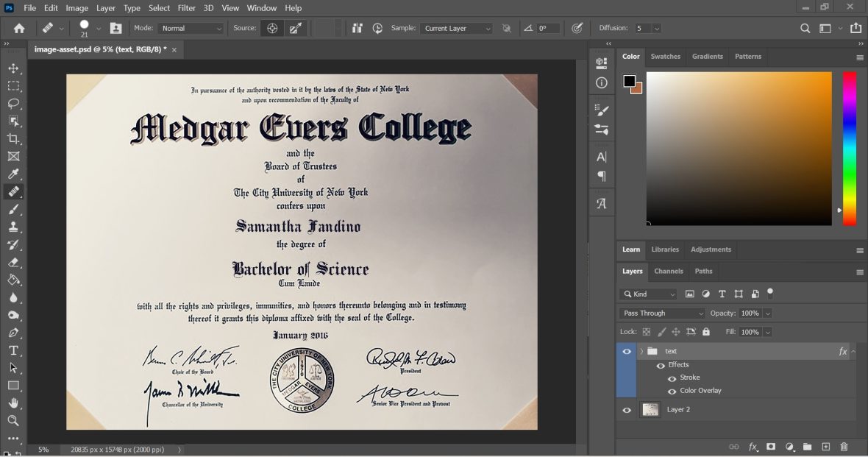Select the Rectangular Marquee tool
Screen dimensions: 868x457
13,86
